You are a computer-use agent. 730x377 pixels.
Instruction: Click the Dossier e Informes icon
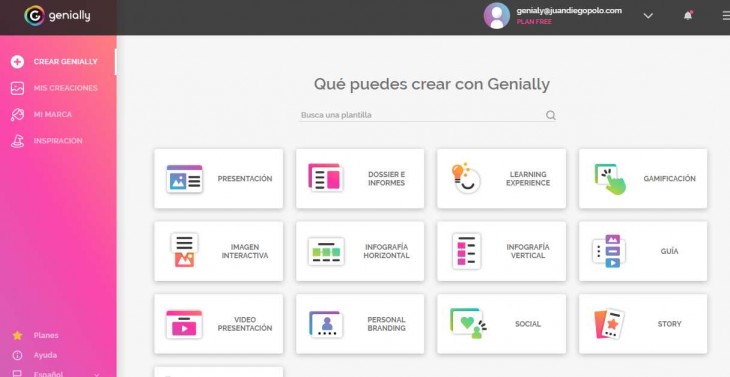click(x=325, y=177)
